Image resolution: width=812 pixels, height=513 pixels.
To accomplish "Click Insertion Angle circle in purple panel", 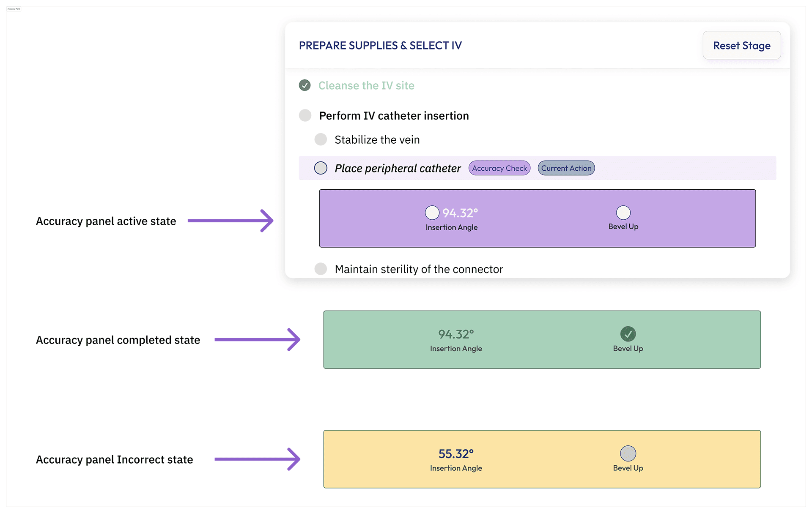I will pos(432,213).
